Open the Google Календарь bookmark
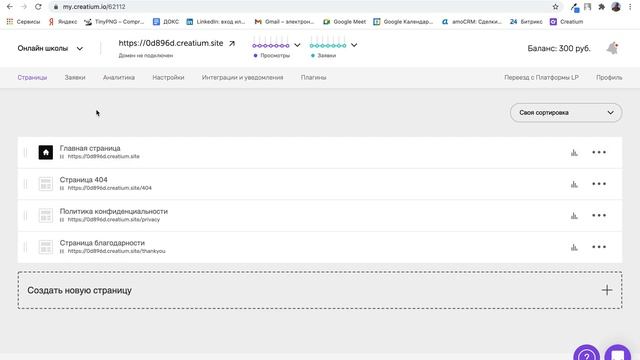The width and height of the screenshot is (640, 360). coord(403,22)
